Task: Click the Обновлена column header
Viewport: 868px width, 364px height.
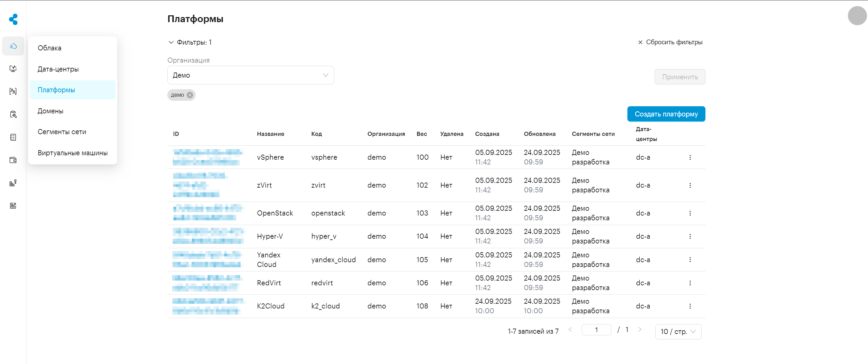Action: tap(539, 134)
